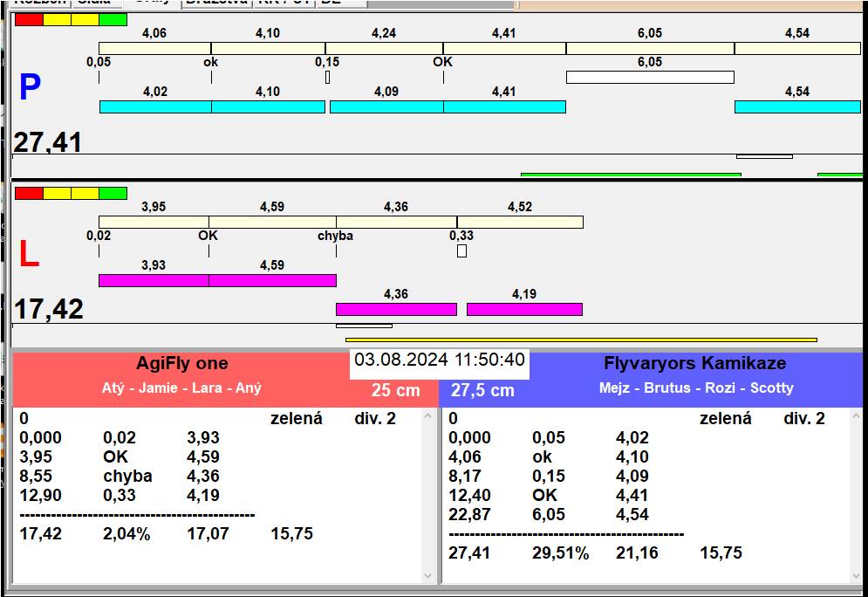The height and width of the screenshot is (597, 868).
Task: Select the blue P lane letter
Action: 30,88
